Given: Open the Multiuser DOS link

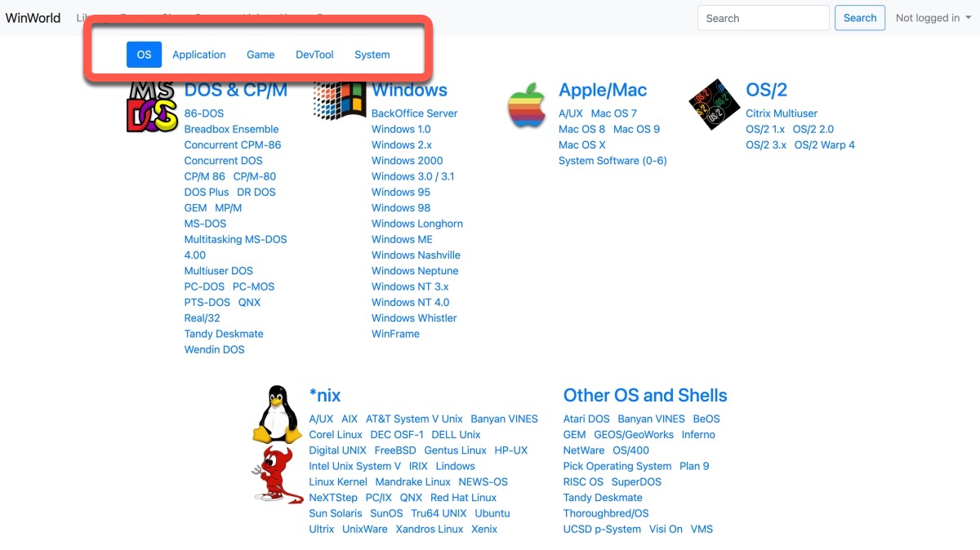Looking at the screenshot, I should coord(219,271).
